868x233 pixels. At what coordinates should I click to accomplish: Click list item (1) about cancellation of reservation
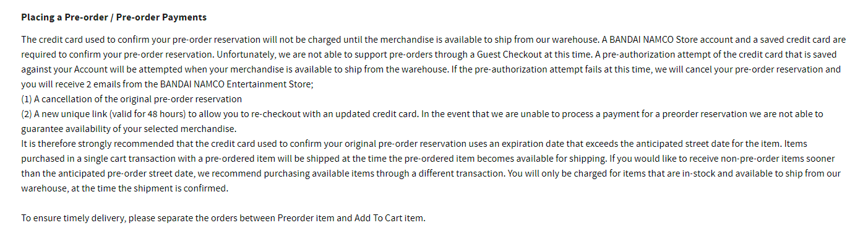click(x=132, y=99)
